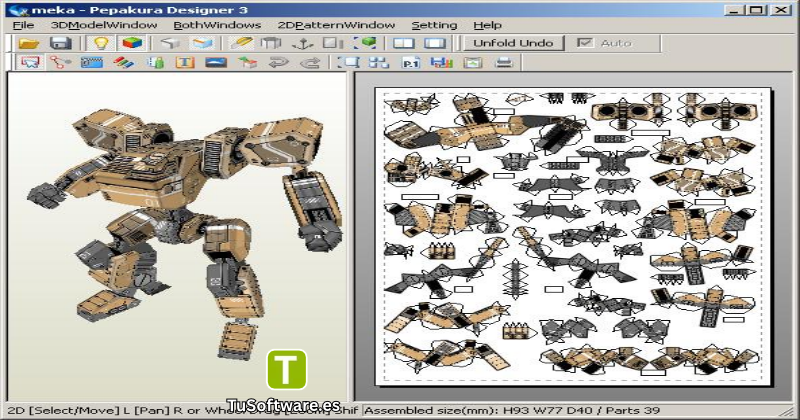Switch to the single wide pane layout icon
The width and height of the screenshot is (800, 420).
435,43
